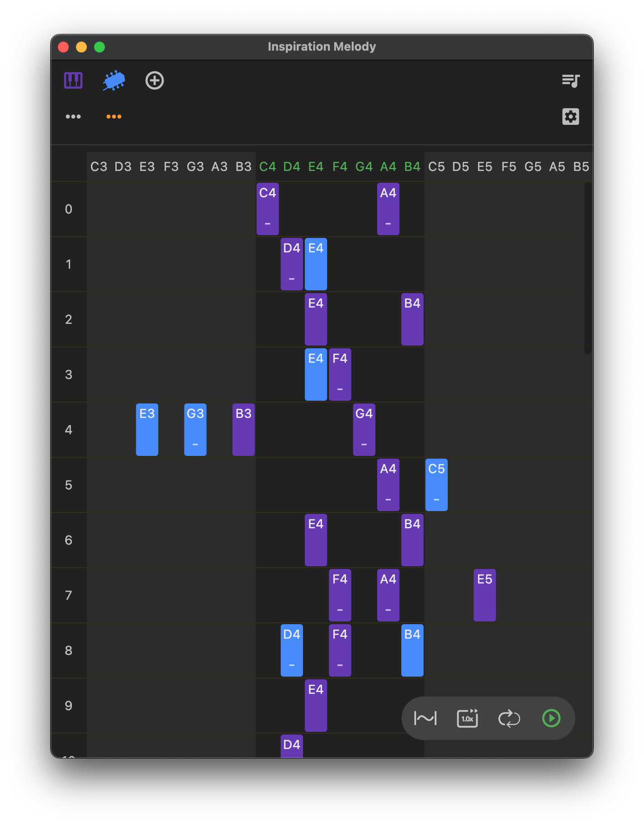Click the vertical scrollbar of the note grid
This screenshot has height=825, width=644.
tap(588, 268)
